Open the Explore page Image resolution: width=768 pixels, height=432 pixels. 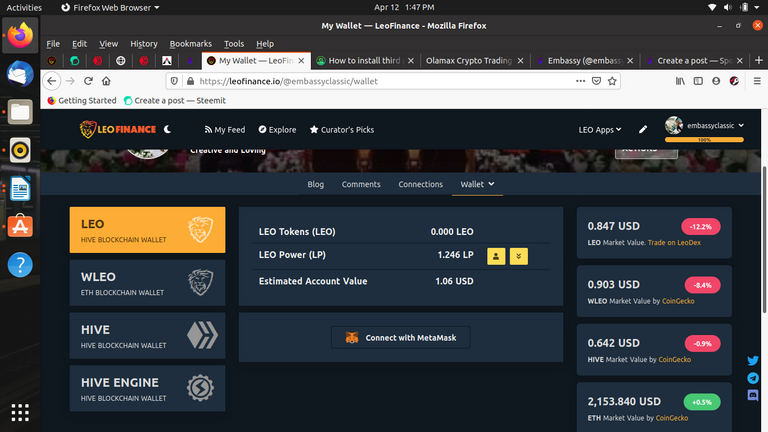pyautogui.click(x=277, y=129)
